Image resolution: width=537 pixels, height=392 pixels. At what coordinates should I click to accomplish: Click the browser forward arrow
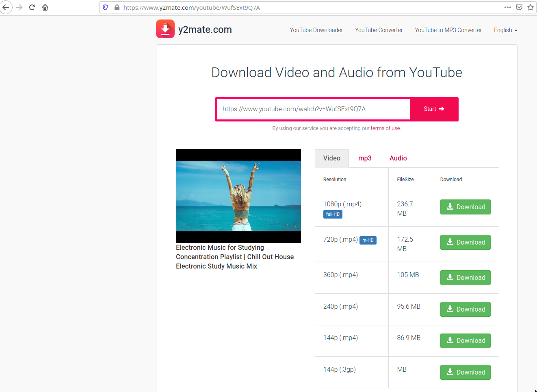(x=19, y=7)
